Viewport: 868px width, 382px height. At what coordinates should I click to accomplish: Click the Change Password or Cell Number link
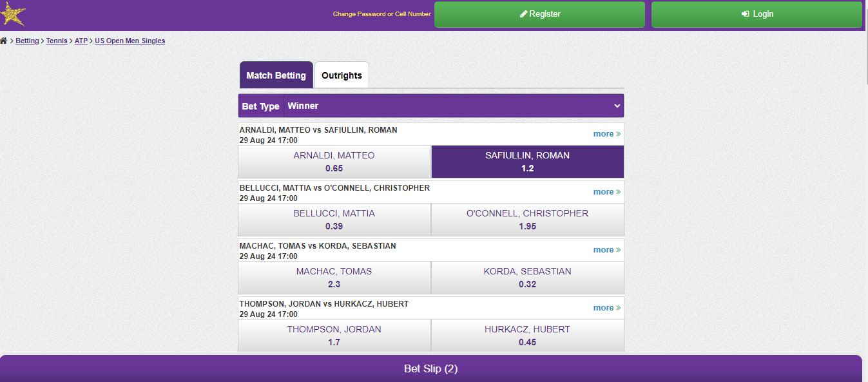point(381,13)
